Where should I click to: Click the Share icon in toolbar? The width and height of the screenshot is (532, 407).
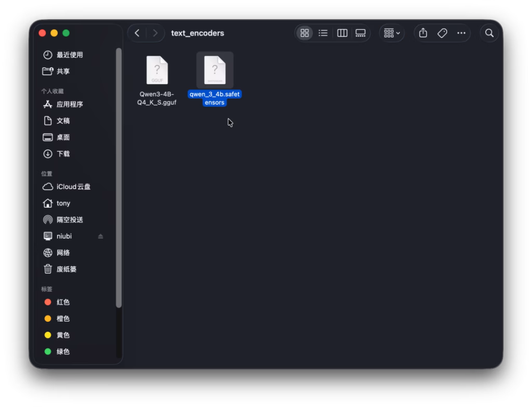(423, 33)
